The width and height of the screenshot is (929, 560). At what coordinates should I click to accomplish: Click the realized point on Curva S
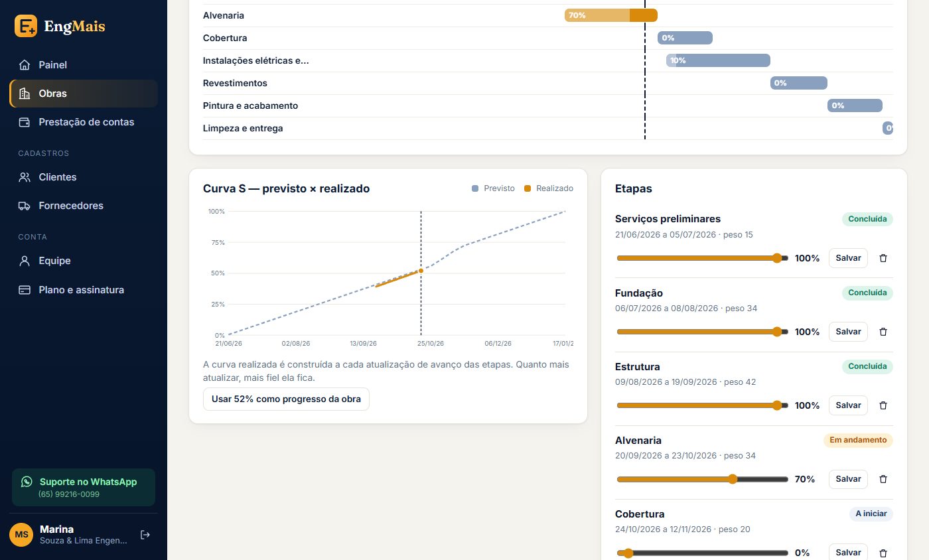pos(421,271)
